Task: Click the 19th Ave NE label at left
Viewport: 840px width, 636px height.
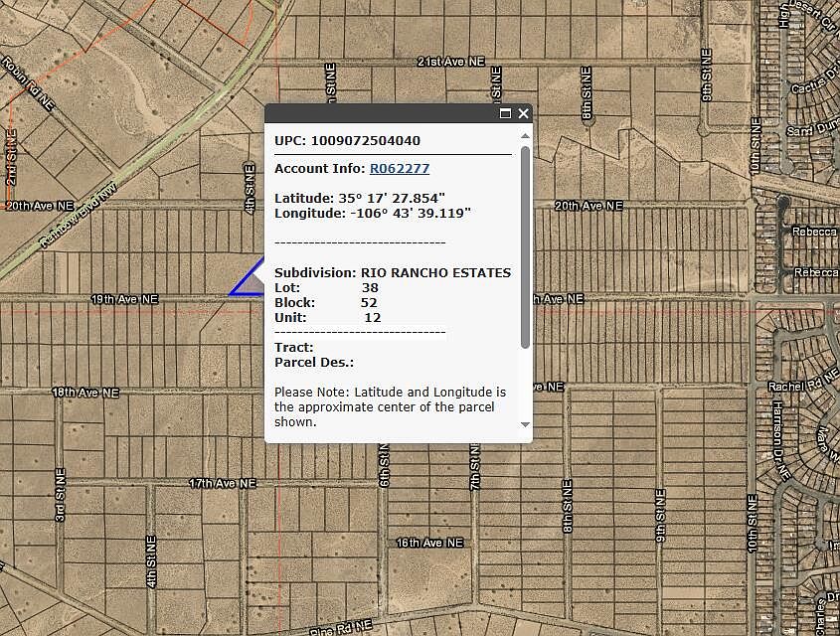Action: [124, 299]
